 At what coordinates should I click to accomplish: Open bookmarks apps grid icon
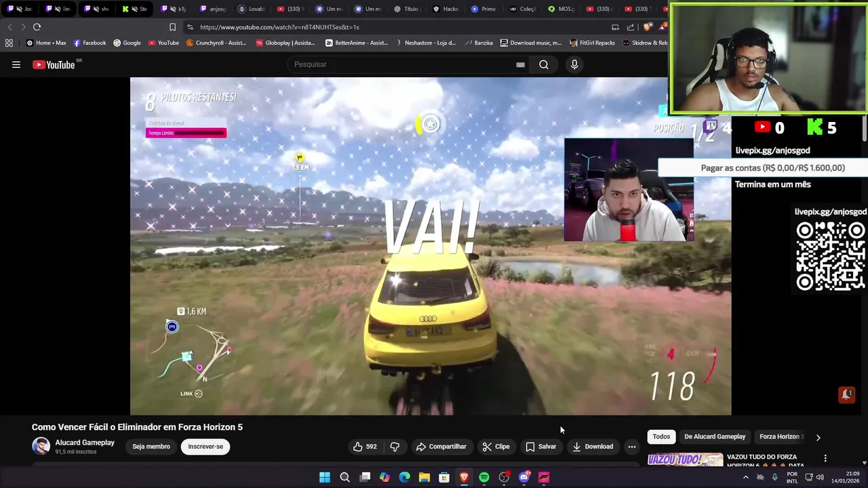(9, 43)
